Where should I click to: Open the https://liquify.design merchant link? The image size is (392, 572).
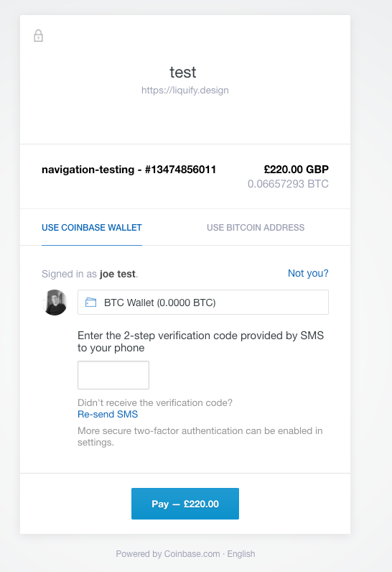[185, 90]
